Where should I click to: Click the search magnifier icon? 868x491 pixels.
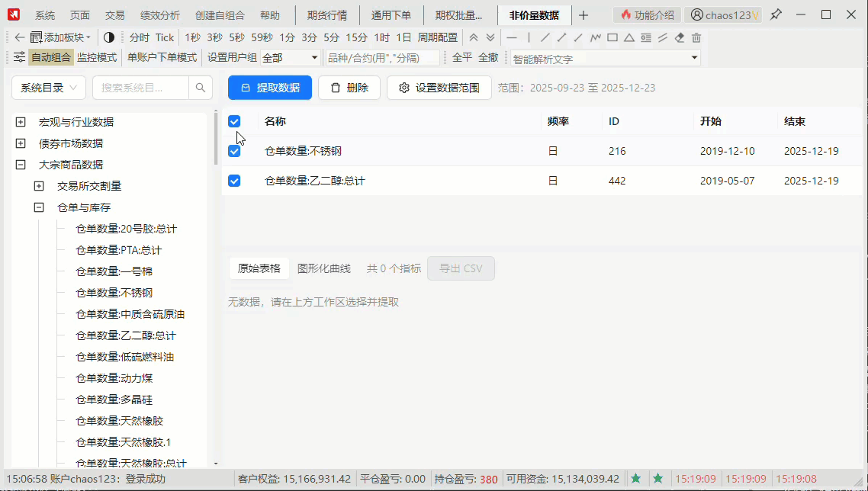(x=201, y=88)
